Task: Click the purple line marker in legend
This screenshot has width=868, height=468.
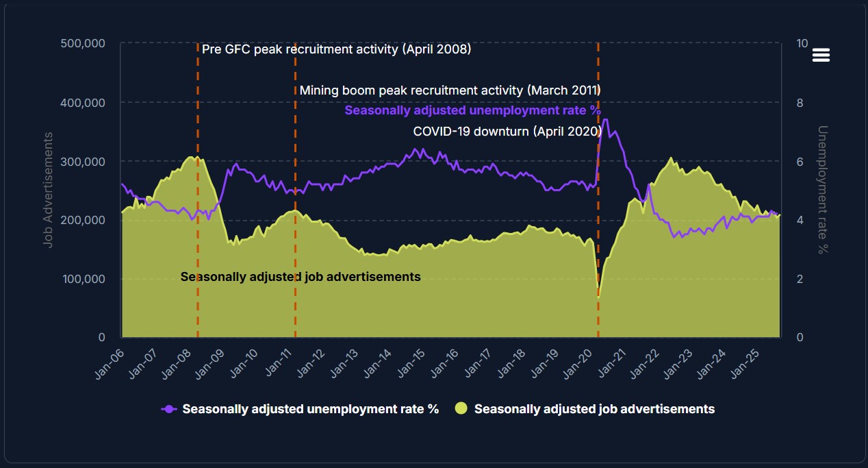Action: click(x=169, y=409)
